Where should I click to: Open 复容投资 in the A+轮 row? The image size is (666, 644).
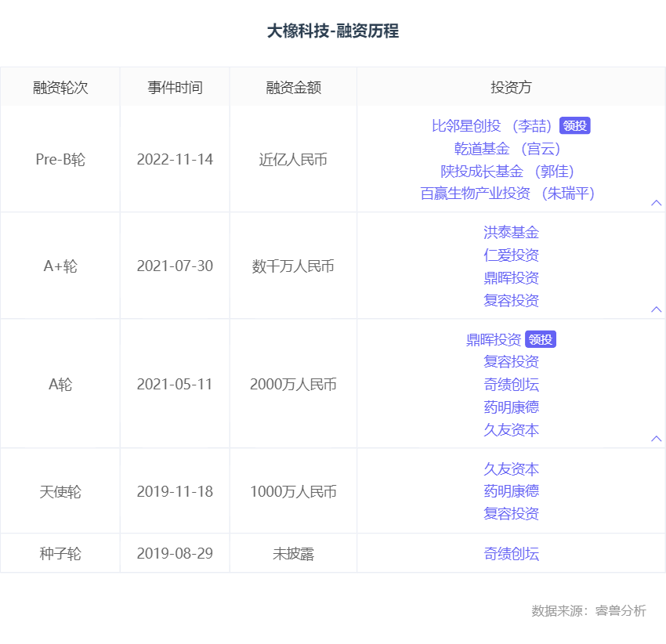[x=511, y=301]
